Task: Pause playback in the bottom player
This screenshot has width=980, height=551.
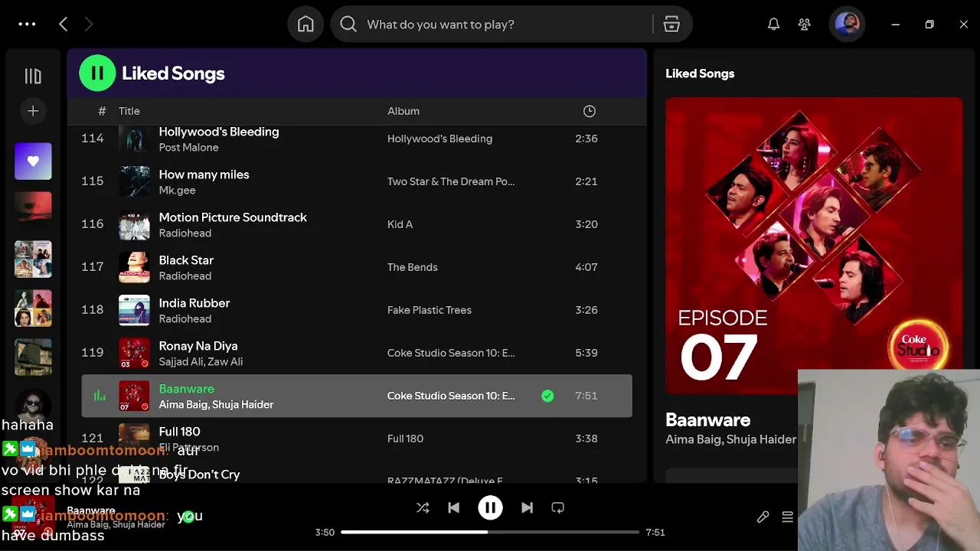Action: click(x=491, y=507)
